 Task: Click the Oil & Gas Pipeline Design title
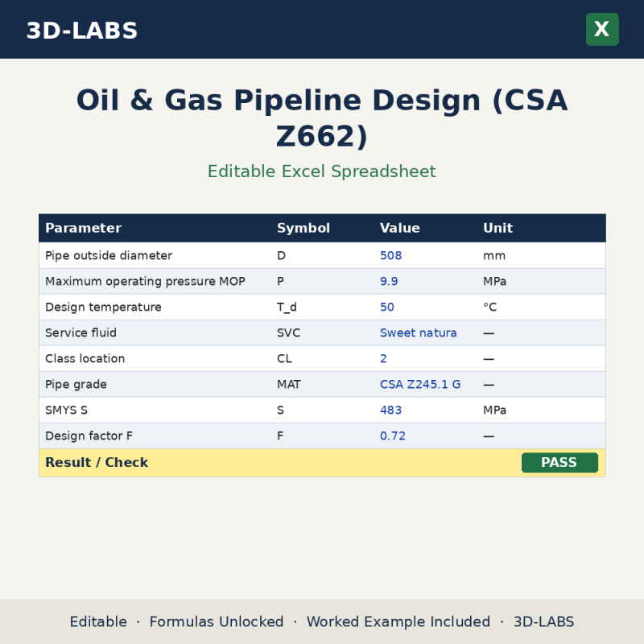click(322, 118)
